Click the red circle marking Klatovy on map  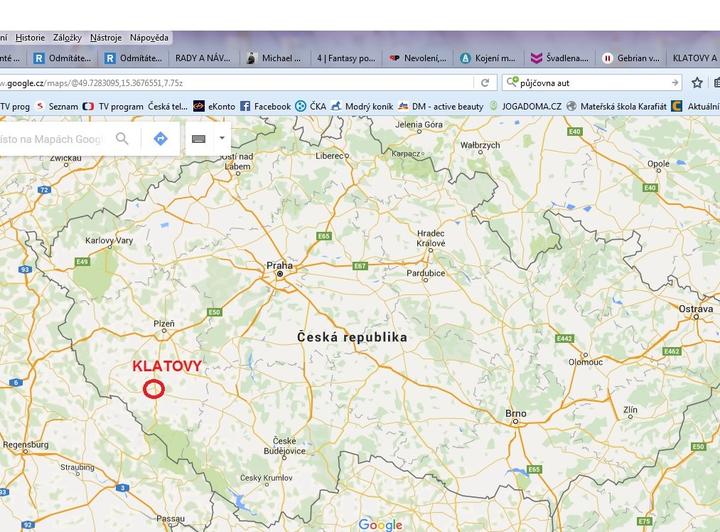pyautogui.click(x=153, y=389)
